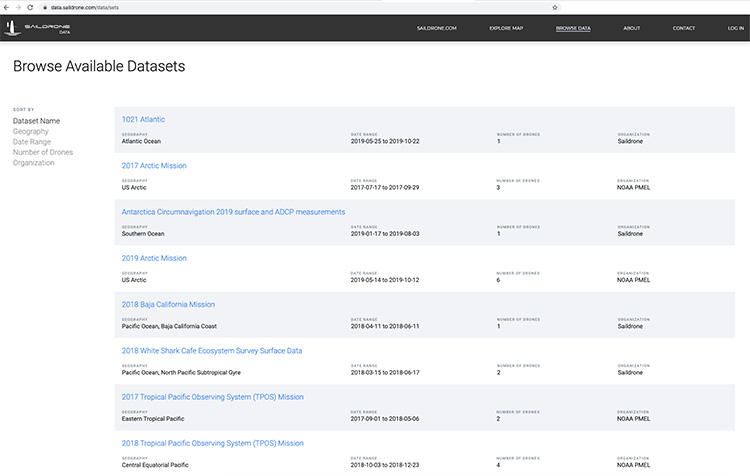Open the Explore Map menu item
This screenshot has width=750, height=476.
click(x=506, y=28)
